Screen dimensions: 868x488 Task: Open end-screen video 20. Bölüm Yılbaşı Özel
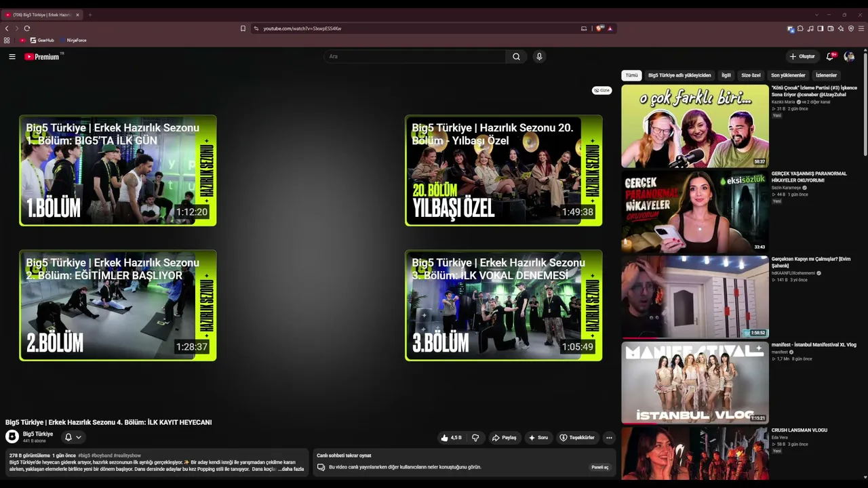pos(503,170)
